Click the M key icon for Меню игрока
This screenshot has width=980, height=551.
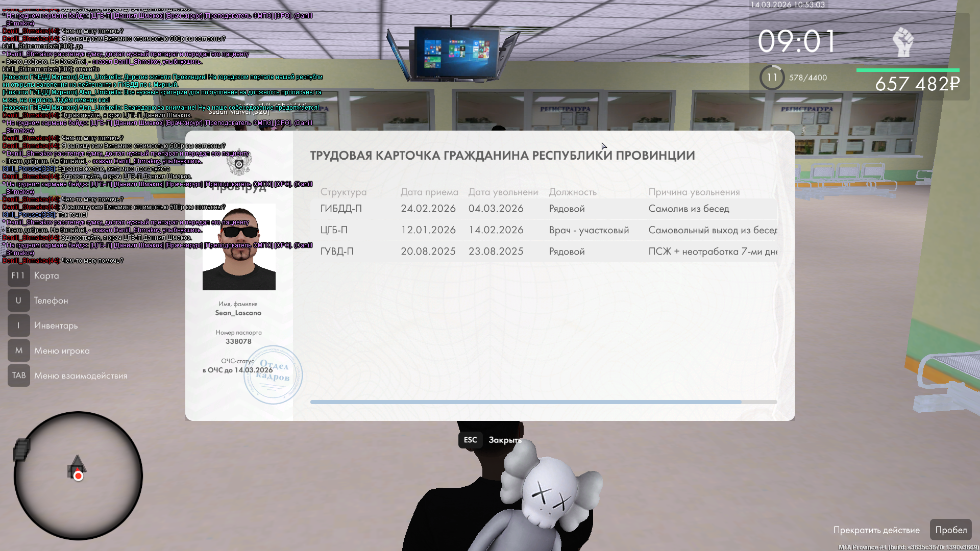point(18,350)
